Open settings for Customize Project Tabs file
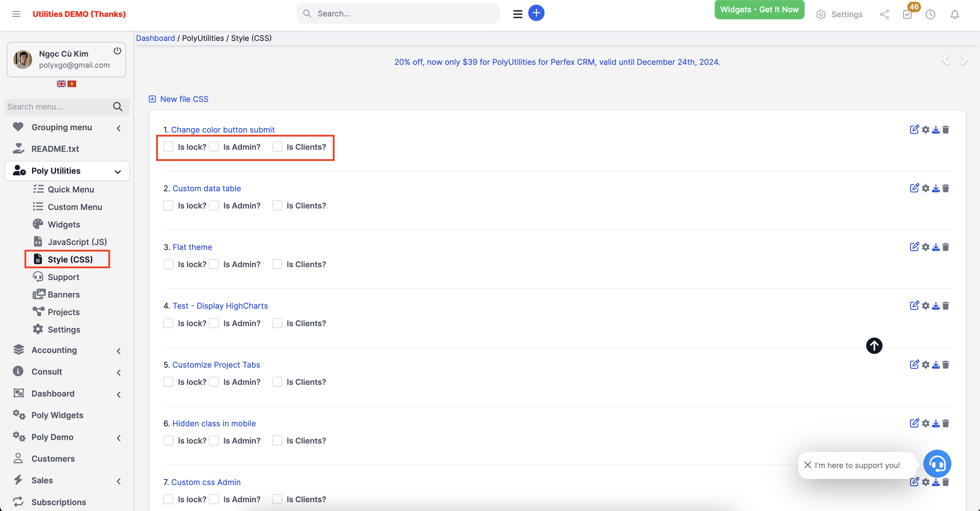 point(925,364)
